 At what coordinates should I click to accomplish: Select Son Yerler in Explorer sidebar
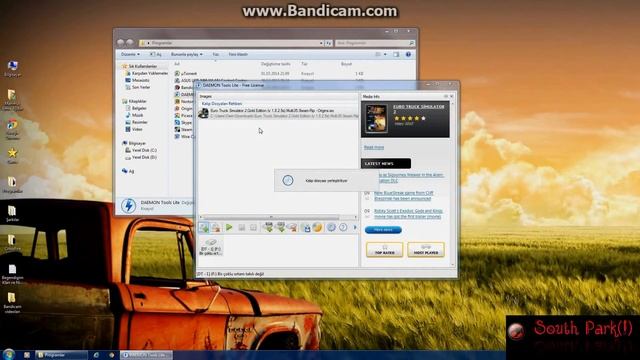[x=138, y=87]
